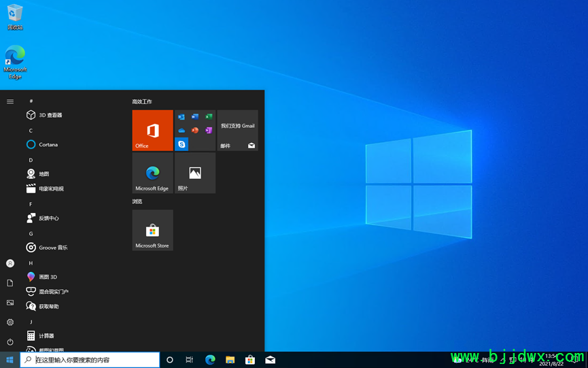588x368 pixels.
Task: Click the 2021/8/22 date in the taskbar
Action: tap(551, 364)
